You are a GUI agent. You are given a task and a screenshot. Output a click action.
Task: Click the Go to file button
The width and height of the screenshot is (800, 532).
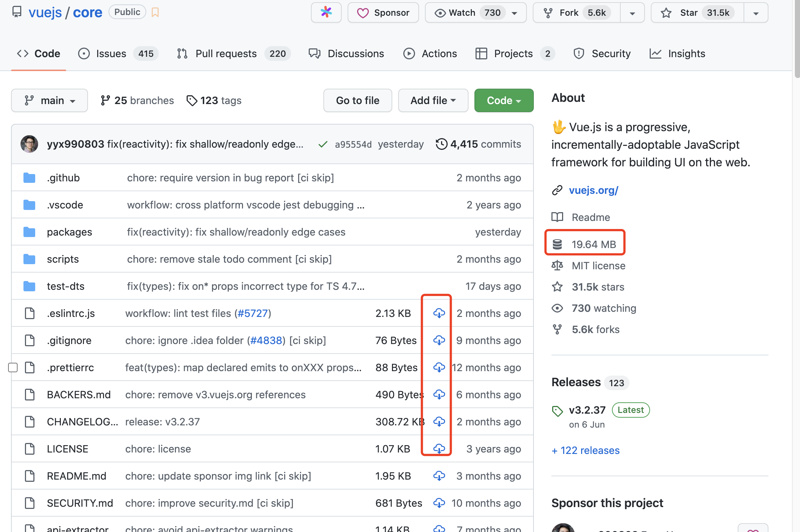coord(357,100)
